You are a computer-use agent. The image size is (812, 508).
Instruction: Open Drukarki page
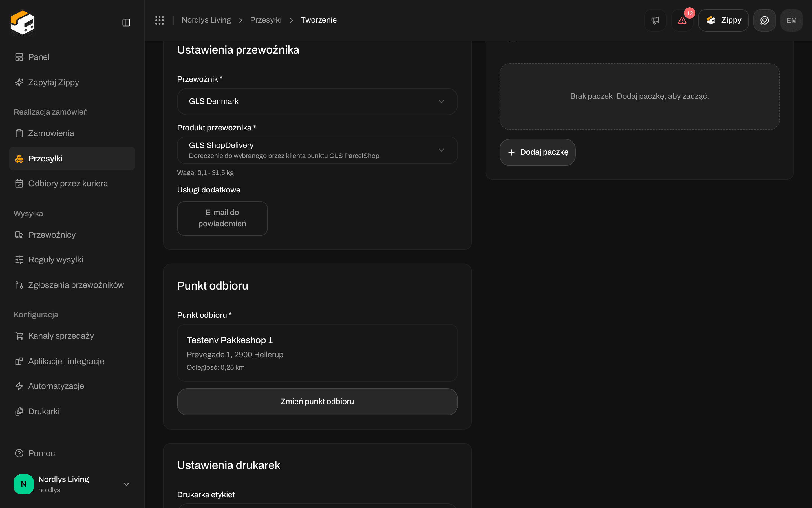coord(72,411)
